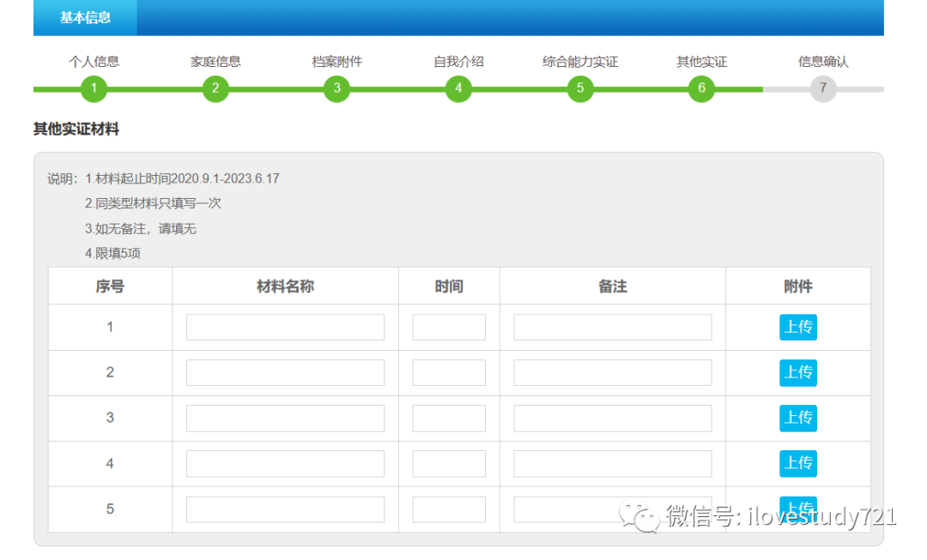
Task: Click 上传 button in row 4
Action: coord(798,463)
